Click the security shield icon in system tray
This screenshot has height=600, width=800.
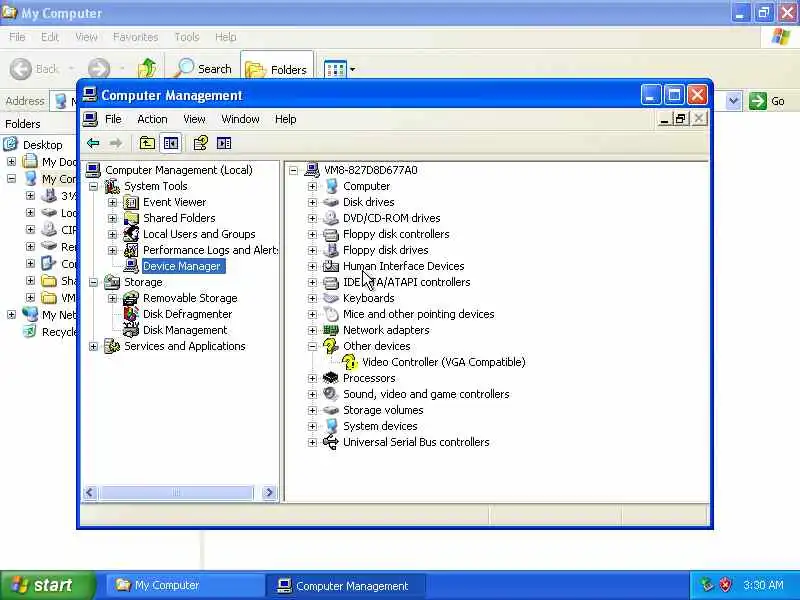tap(726, 585)
